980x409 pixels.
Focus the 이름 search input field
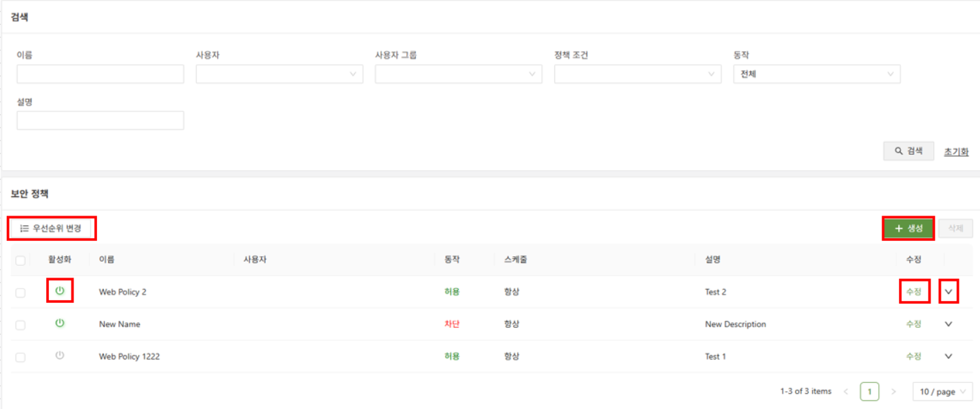100,74
